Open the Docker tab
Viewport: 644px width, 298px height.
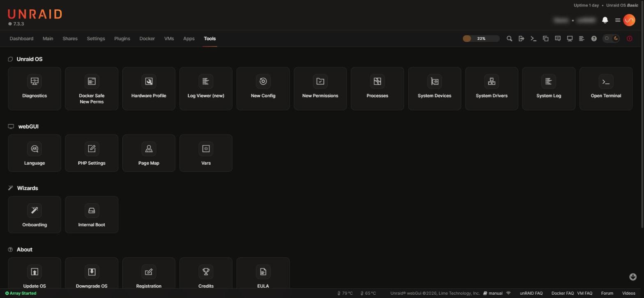[x=147, y=39]
